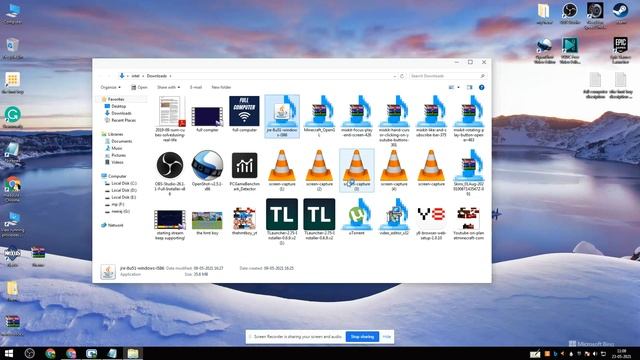The image size is (640, 360).
Task: Expand the address bar history dropdown
Action: click(x=395, y=76)
